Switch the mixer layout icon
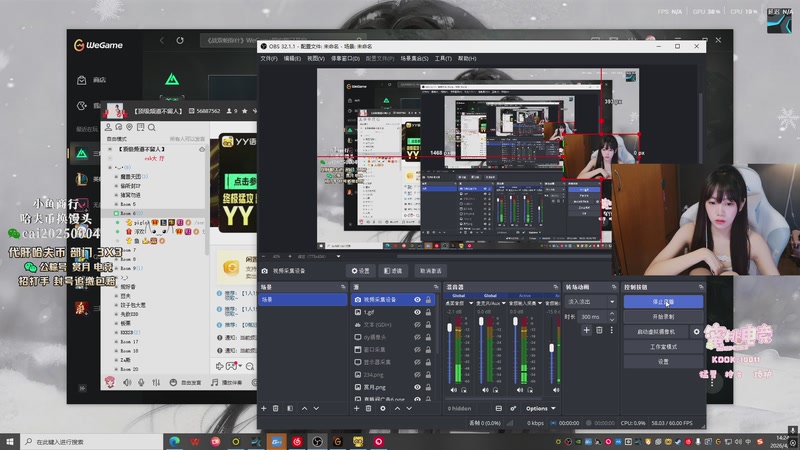800x450 pixels. [x=498, y=408]
